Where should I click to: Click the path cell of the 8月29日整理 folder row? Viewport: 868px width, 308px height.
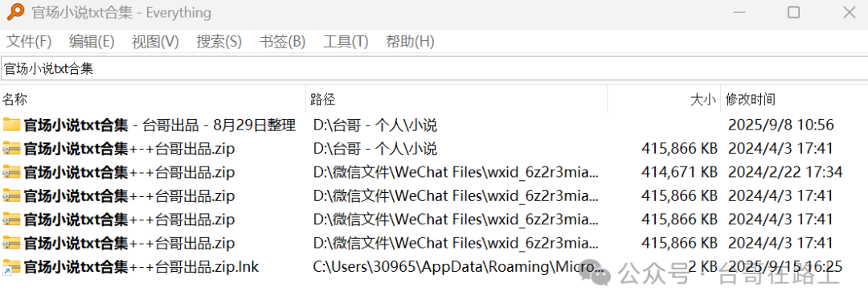pos(375,125)
